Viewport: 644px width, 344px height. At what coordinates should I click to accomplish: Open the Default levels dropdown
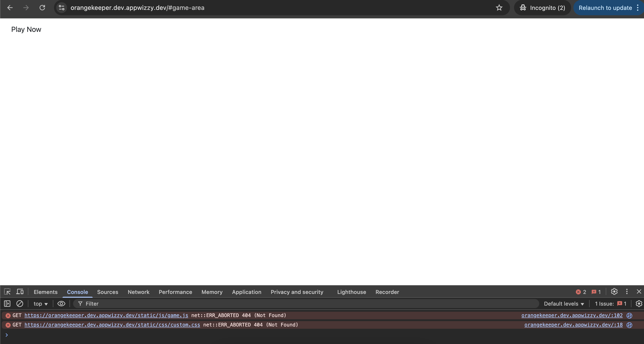click(x=564, y=304)
